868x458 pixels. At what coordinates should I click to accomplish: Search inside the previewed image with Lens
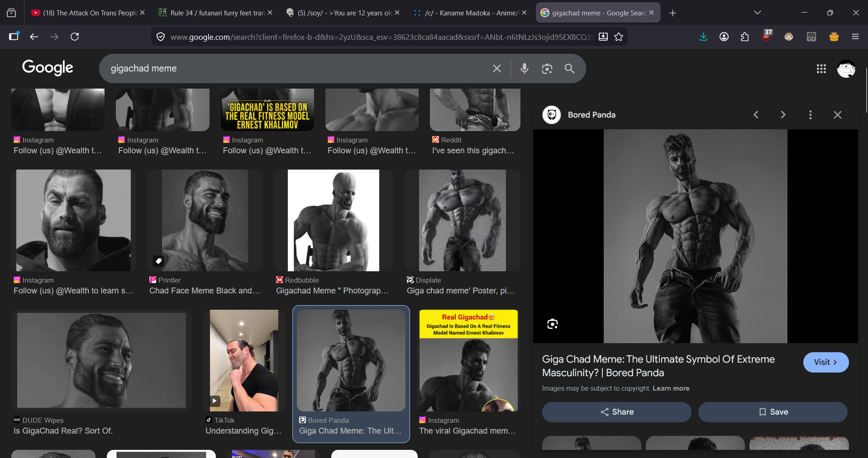552,324
